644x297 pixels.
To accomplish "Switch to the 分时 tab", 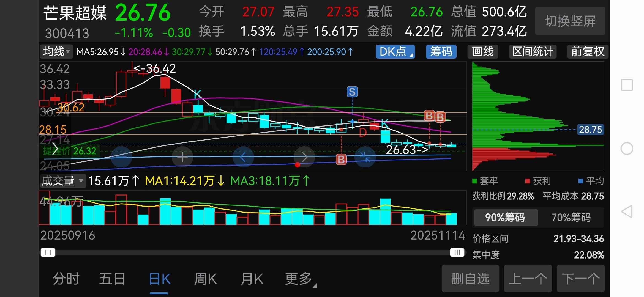I will coord(66,279).
